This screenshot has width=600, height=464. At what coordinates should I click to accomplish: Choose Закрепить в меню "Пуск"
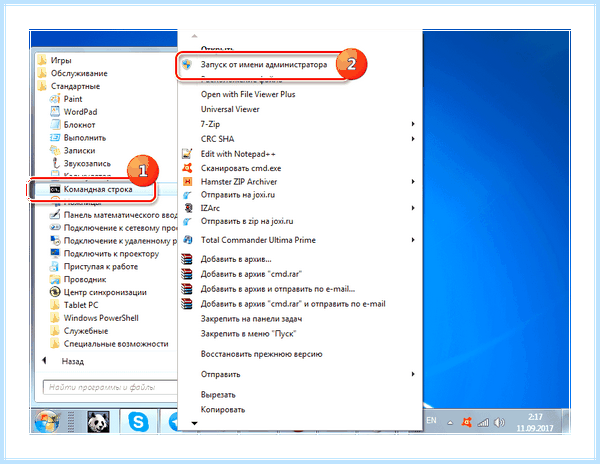pos(248,334)
